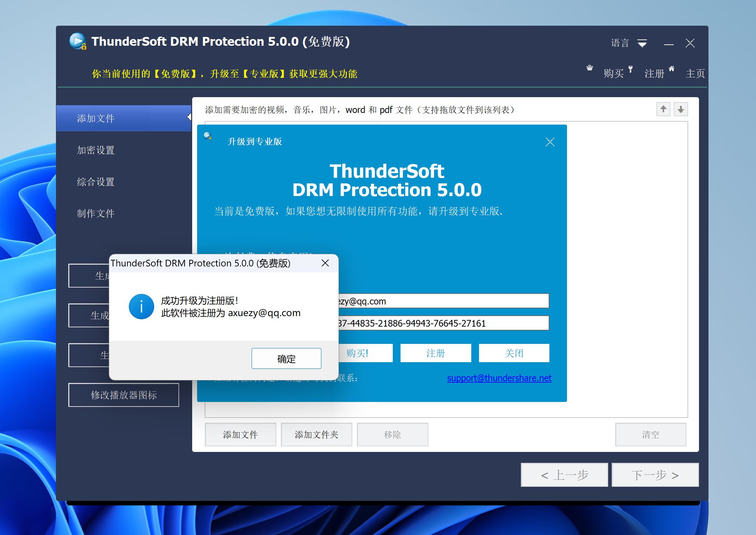Open the 制作文件 sidebar tab
This screenshot has width=756, height=535.
coord(96,214)
